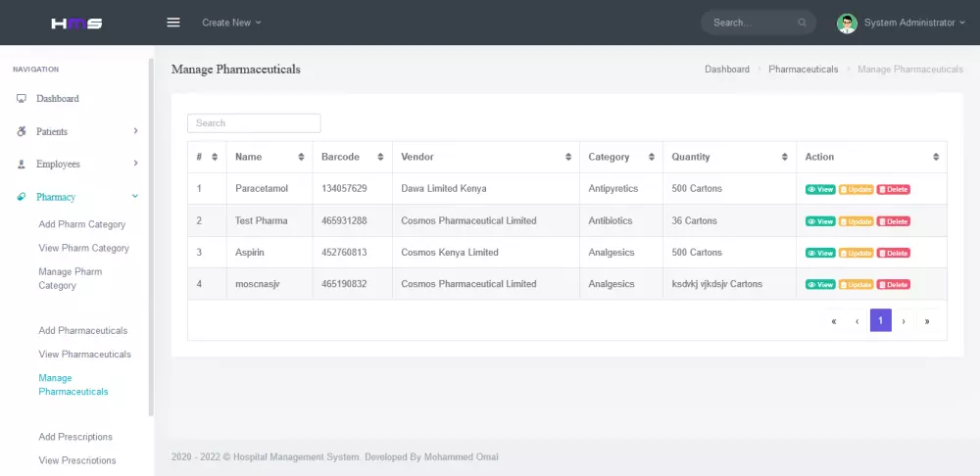
Task: Delete the Aspirin entry
Action: tap(893, 253)
